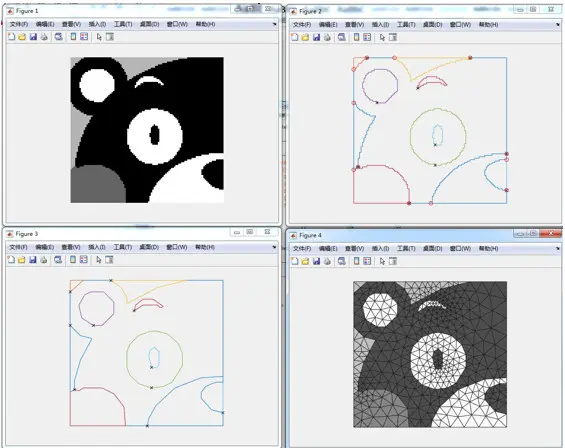Insert legend using Figure 3 toolbar icon

coord(84,260)
